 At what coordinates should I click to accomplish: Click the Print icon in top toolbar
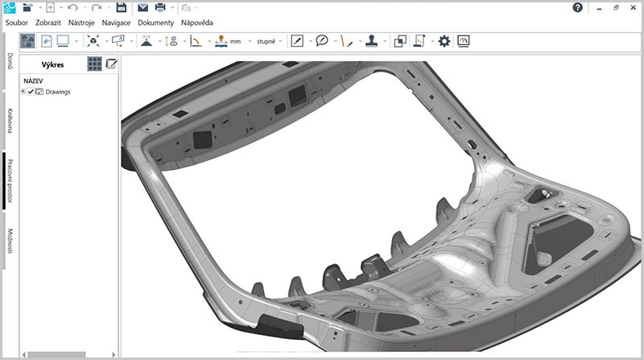(x=159, y=7)
